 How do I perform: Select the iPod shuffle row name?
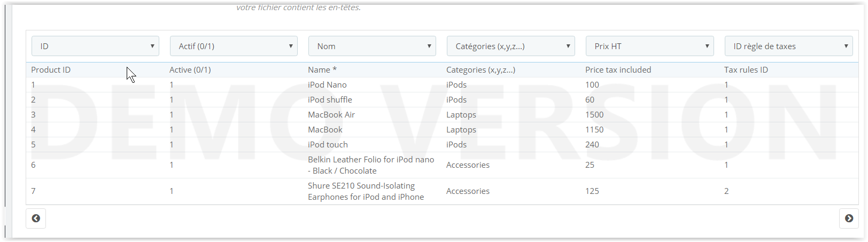coord(330,100)
